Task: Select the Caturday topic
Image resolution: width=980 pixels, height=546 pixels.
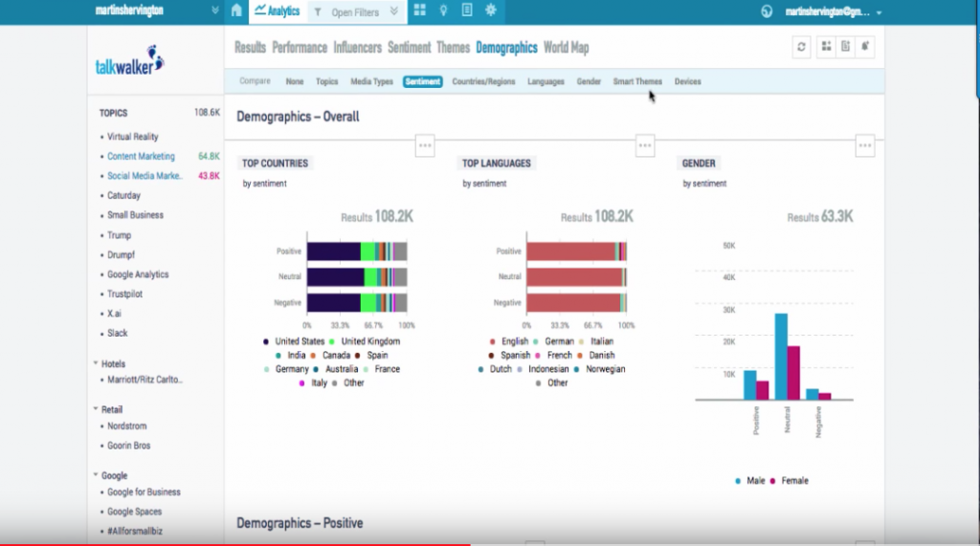Action: pos(123,195)
